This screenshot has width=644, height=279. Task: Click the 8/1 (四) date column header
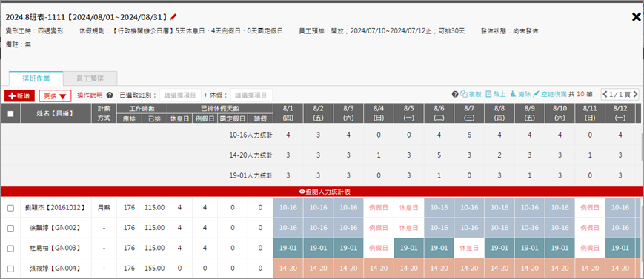click(x=288, y=113)
